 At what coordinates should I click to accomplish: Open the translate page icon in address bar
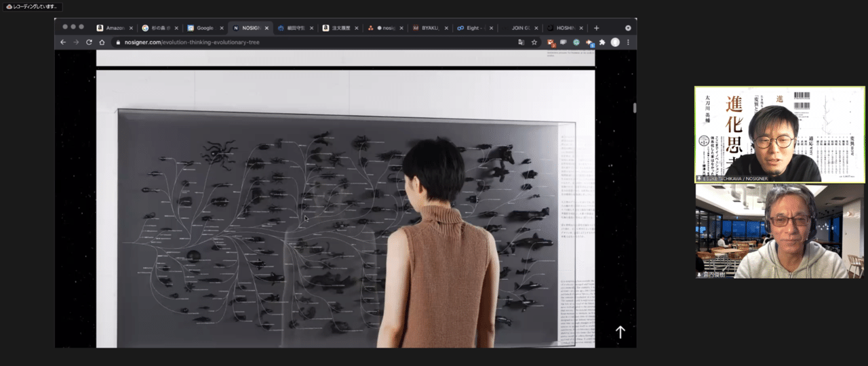(521, 42)
